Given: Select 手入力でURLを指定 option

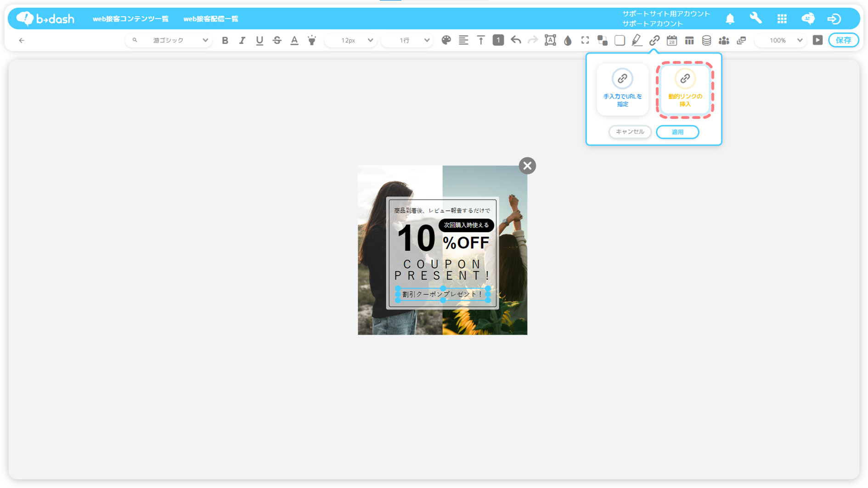Looking at the screenshot, I should click(622, 89).
